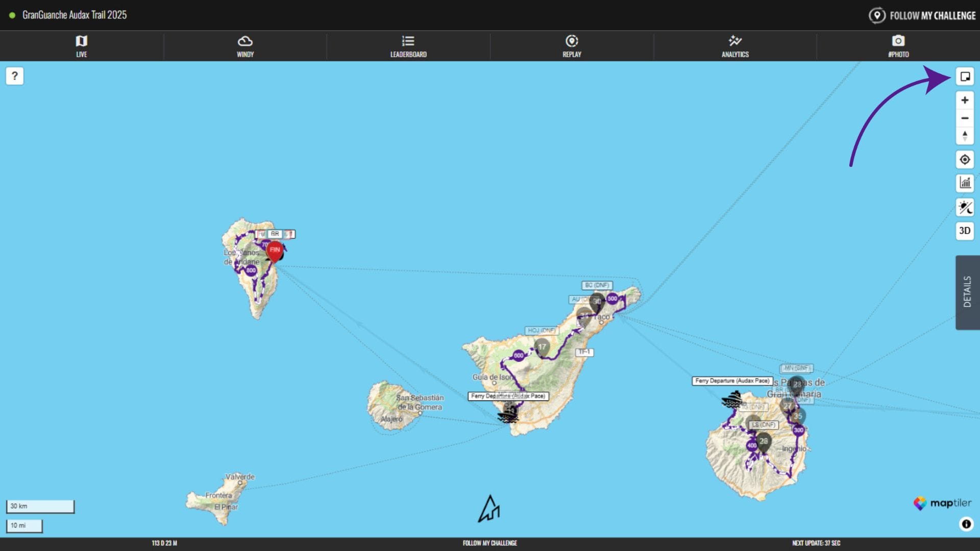Reset map bearing with compass icon
980x551 pixels.
[965, 136]
